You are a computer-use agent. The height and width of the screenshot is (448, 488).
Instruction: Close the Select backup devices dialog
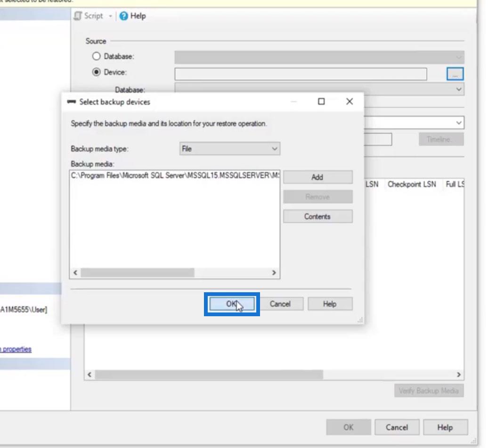350,102
